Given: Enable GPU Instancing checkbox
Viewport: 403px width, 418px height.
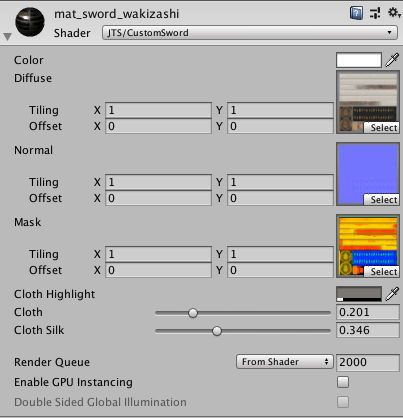Looking at the screenshot, I should click(x=343, y=382).
